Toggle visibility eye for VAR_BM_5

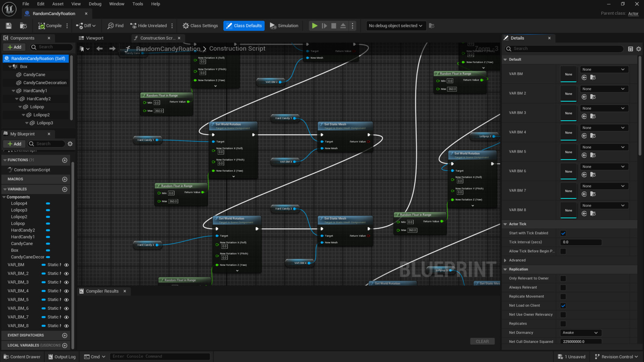coord(66,300)
